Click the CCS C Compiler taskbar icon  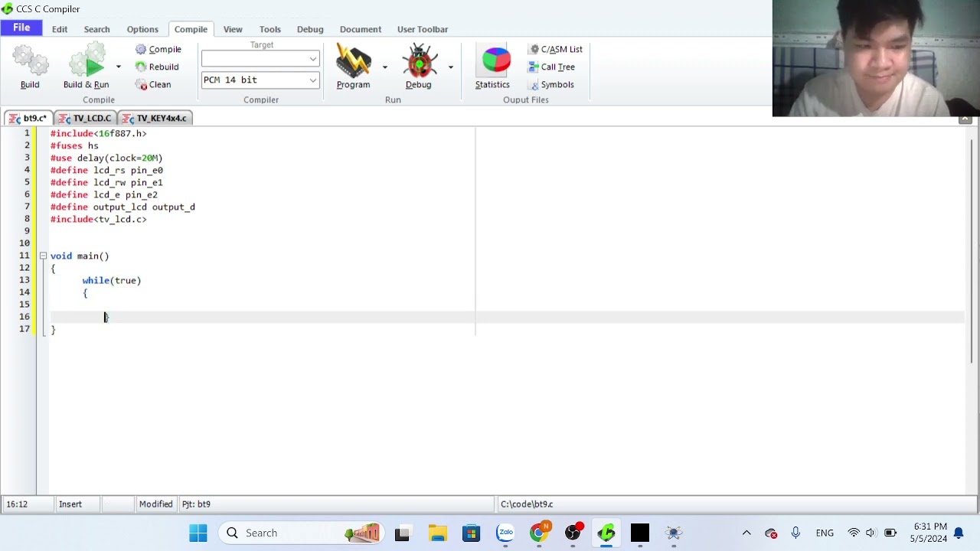pos(606,533)
